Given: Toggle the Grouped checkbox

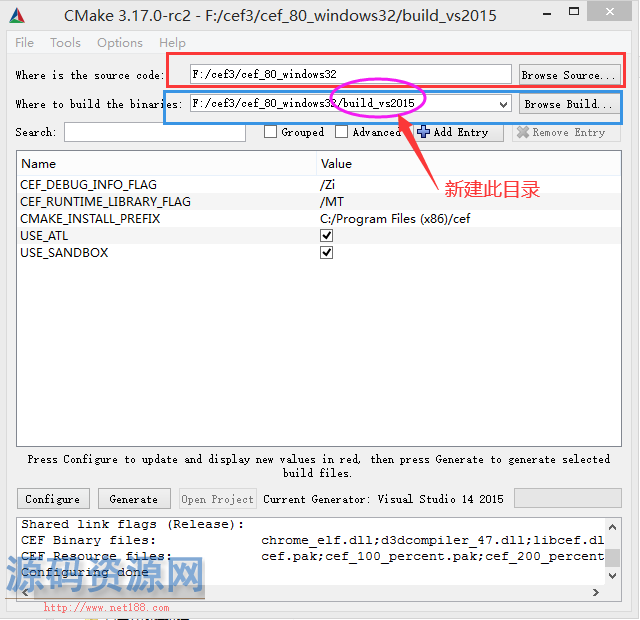Looking at the screenshot, I should [271, 132].
